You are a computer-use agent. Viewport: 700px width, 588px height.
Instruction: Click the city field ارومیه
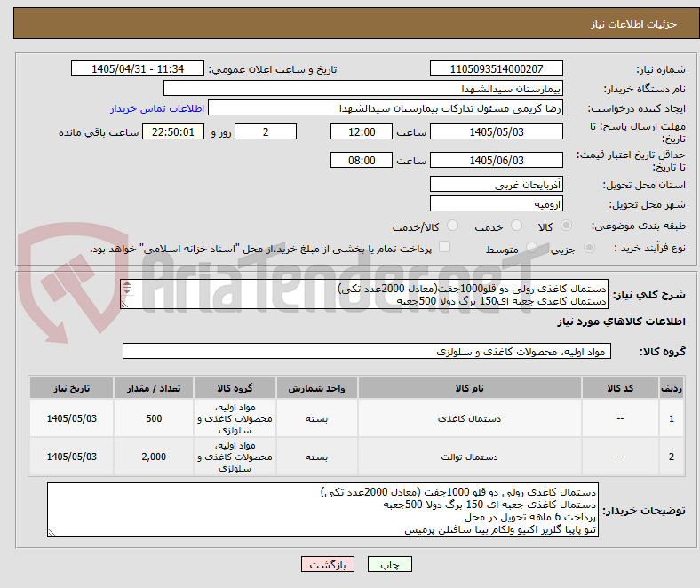[497, 203]
